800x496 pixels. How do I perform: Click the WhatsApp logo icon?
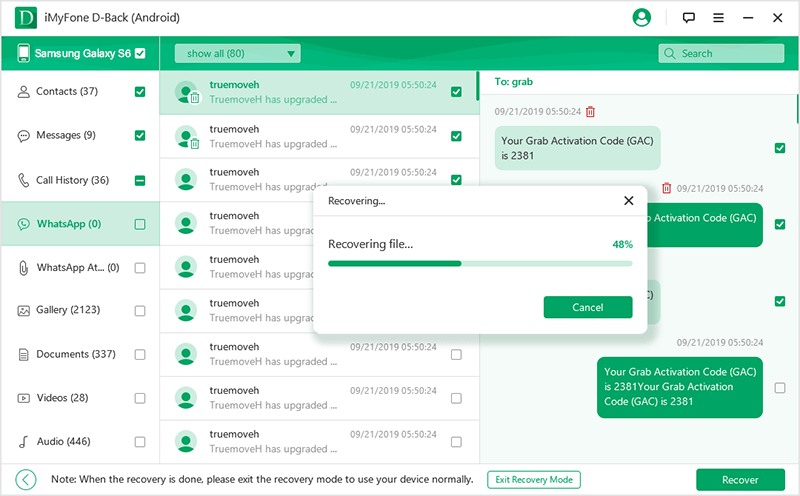(23, 224)
